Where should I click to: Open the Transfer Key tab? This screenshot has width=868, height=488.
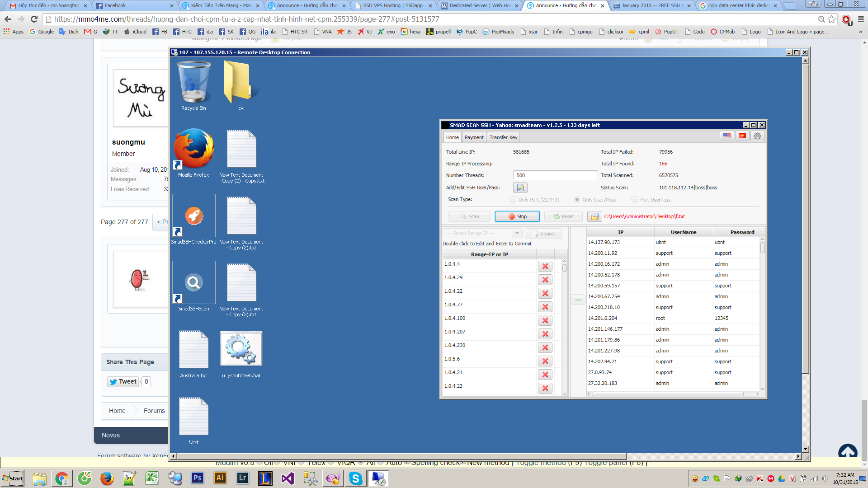click(x=503, y=137)
